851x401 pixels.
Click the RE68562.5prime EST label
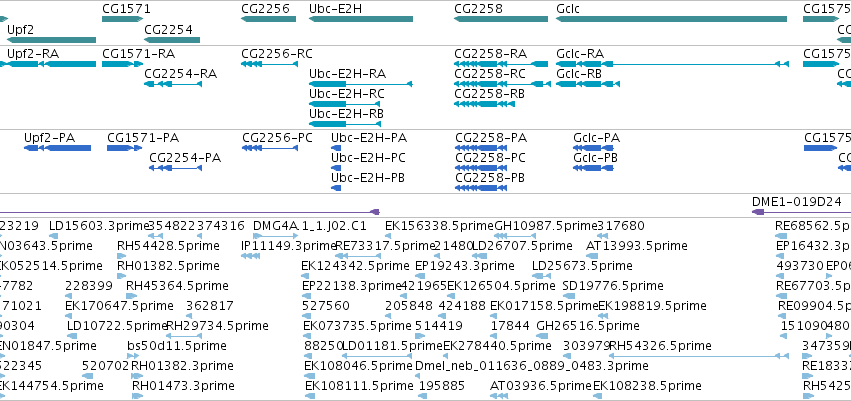point(813,226)
